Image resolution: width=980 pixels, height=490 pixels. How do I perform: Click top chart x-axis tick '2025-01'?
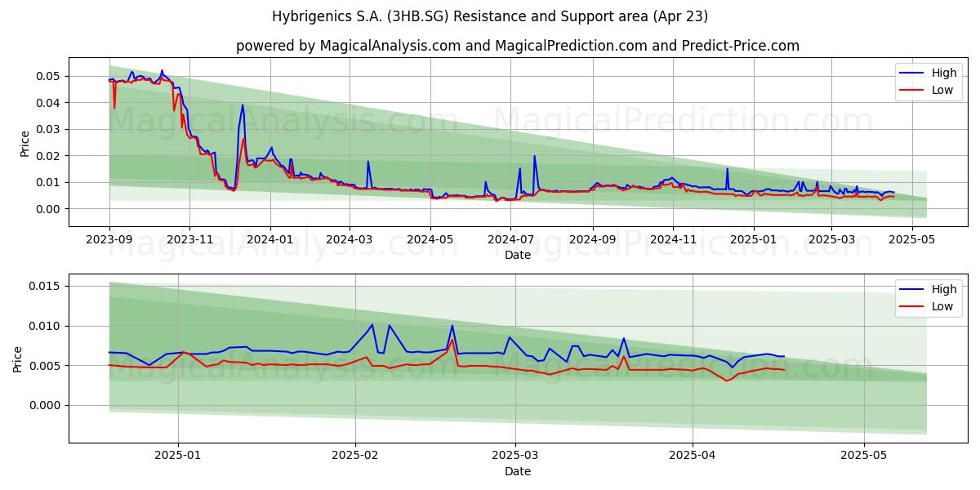pyautogui.click(x=753, y=240)
